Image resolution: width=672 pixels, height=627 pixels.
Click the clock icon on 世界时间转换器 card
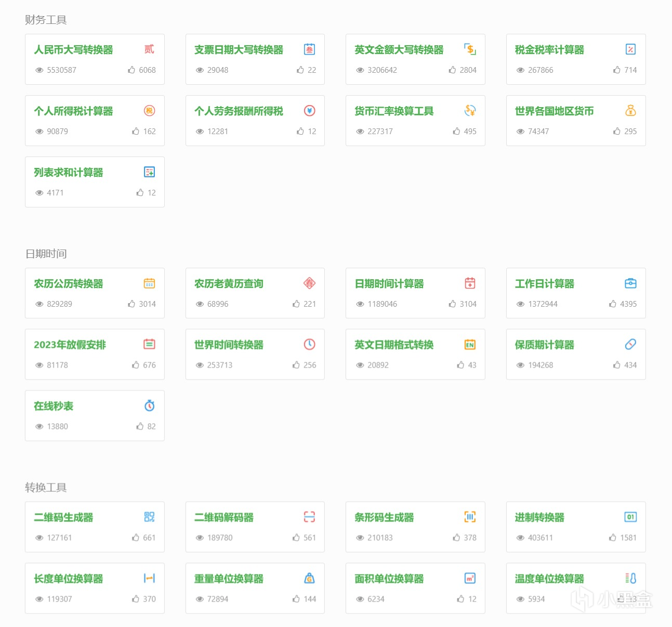(x=310, y=345)
